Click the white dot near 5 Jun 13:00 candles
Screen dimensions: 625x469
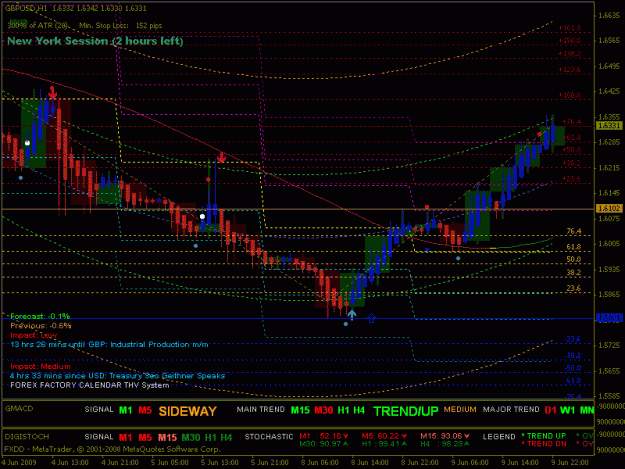pyautogui.click(x=202, y=216)
